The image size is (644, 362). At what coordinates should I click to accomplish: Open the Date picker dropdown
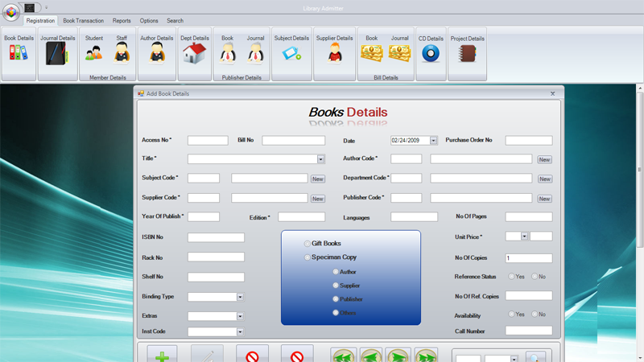[x=433, y=140]
